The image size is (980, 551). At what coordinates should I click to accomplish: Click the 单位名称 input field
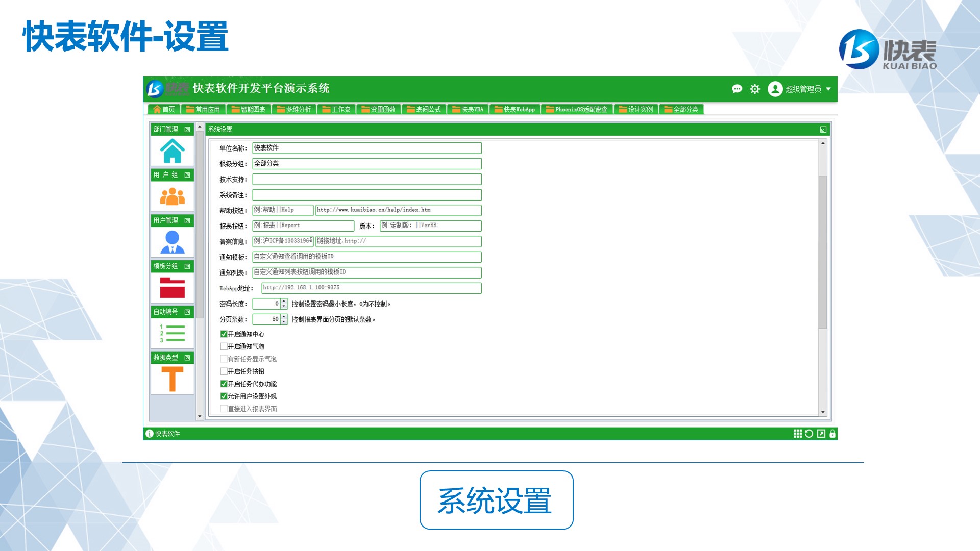367,148
